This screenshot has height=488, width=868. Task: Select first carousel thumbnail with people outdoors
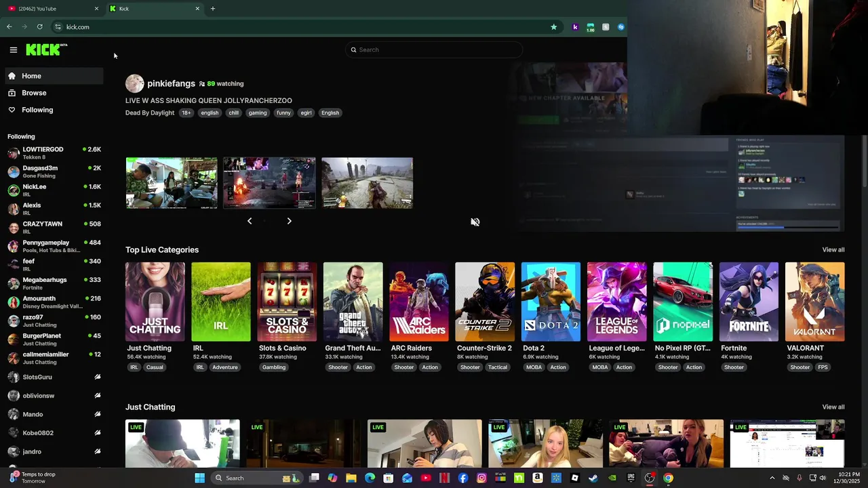[172, 183]
